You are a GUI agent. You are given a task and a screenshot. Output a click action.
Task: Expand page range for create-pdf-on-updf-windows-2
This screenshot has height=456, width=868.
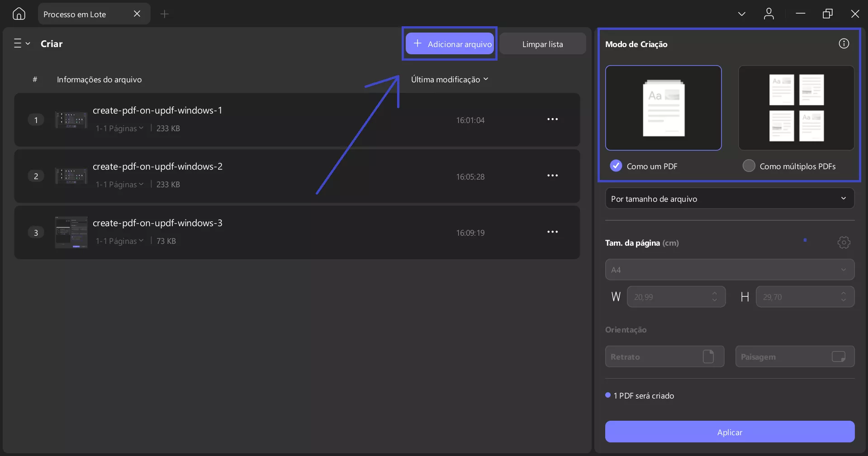tap(119, 184)
